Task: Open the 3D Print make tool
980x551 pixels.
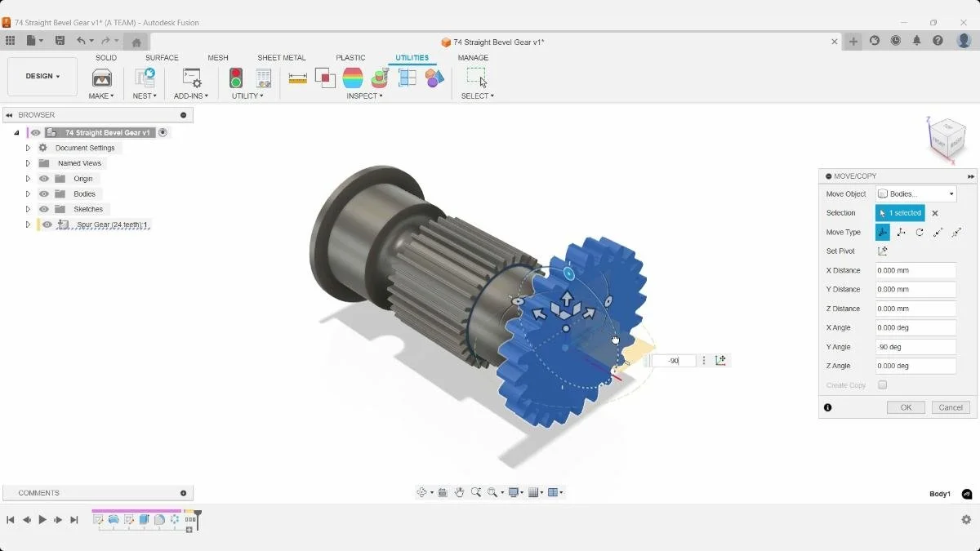Action: (x=102, y=78)
